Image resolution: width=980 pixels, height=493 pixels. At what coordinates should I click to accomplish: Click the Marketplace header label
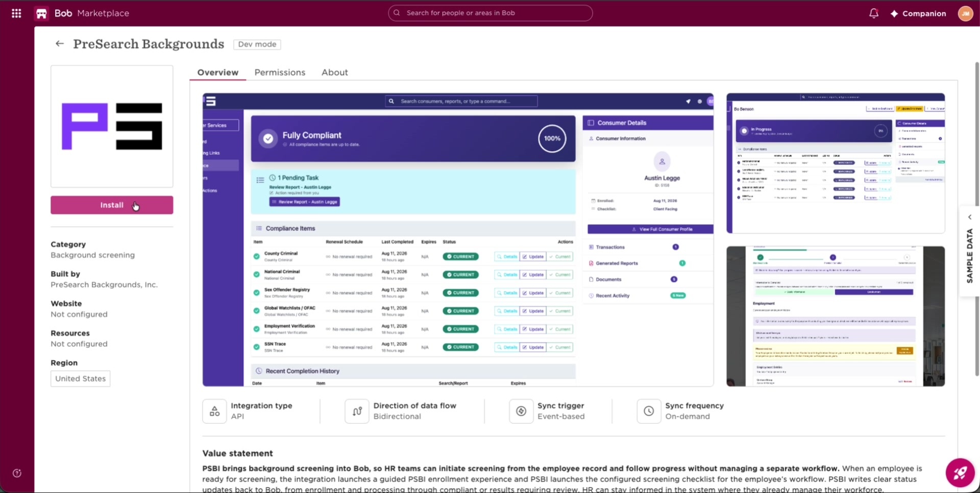[103, 13]
